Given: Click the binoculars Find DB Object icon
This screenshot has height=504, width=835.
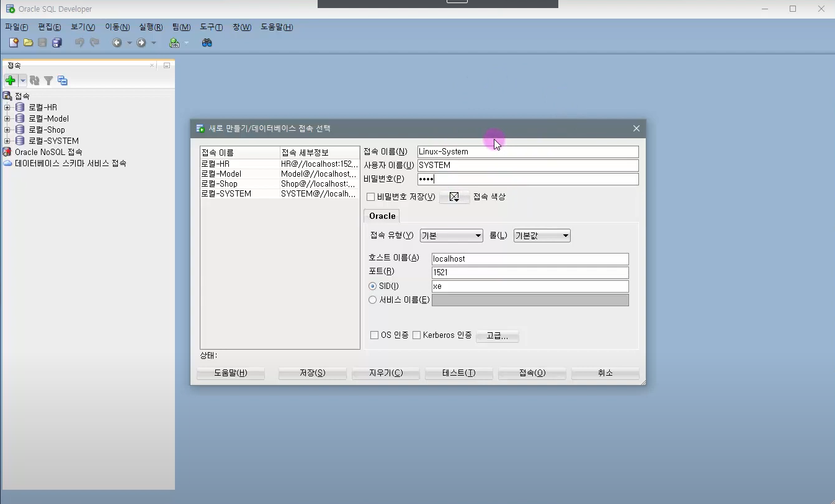Looking at the screenshot, I should (207, 43).
